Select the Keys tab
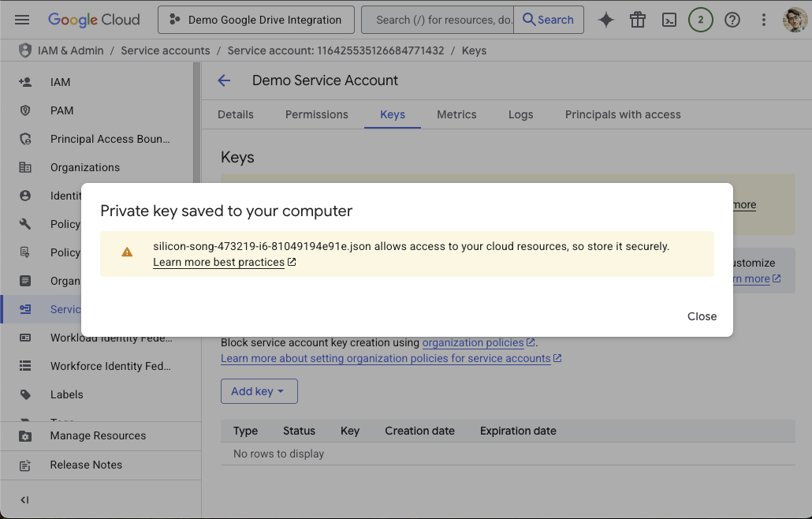This screenshot has width=812, height=519. (393, 114)
